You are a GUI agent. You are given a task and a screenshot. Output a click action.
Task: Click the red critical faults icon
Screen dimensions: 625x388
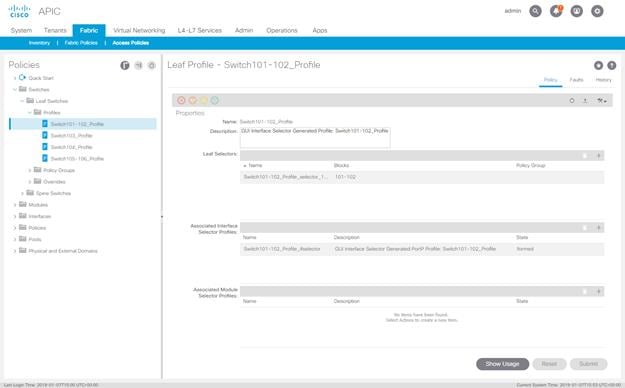tap(181, 100)
